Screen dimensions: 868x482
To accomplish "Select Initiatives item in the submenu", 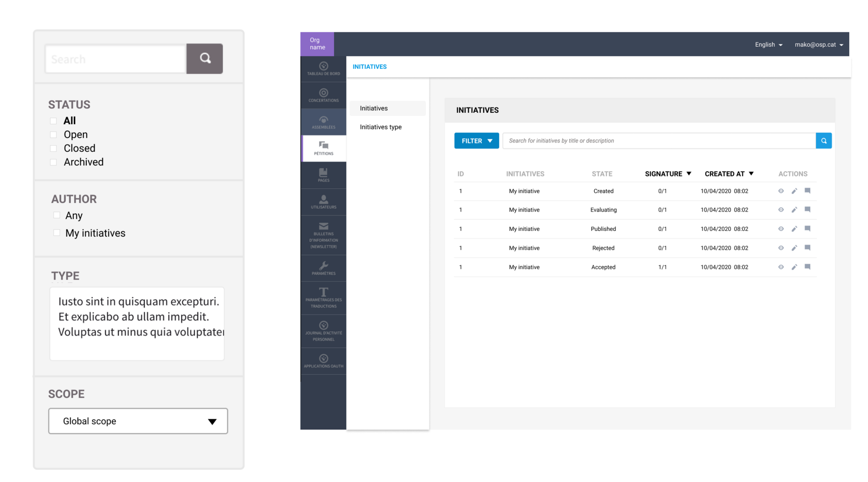I will [374, 108].
